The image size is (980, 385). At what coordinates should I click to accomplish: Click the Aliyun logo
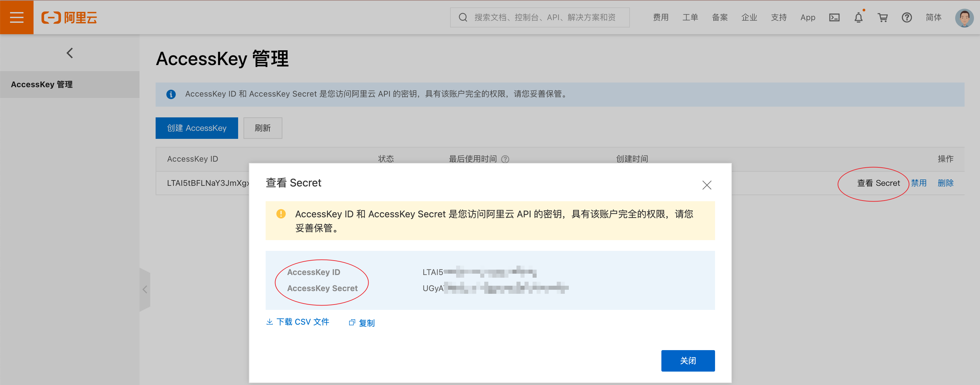point(69,17)
